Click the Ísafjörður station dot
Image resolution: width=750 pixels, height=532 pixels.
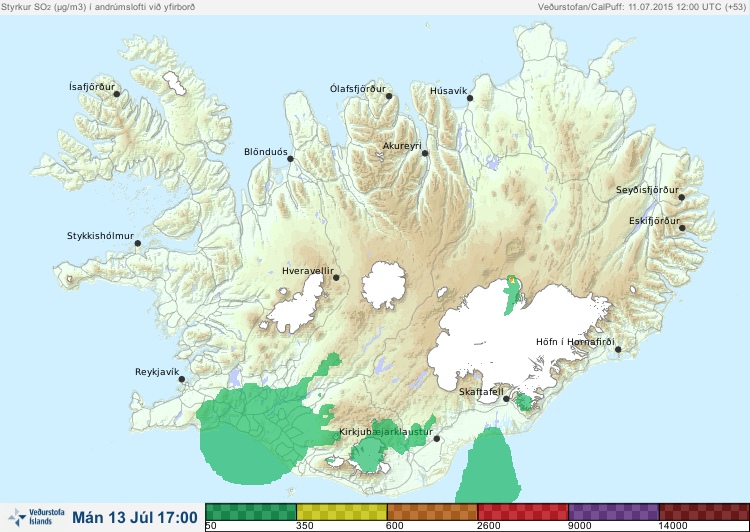pyautogui.click(x=116, y=94)
